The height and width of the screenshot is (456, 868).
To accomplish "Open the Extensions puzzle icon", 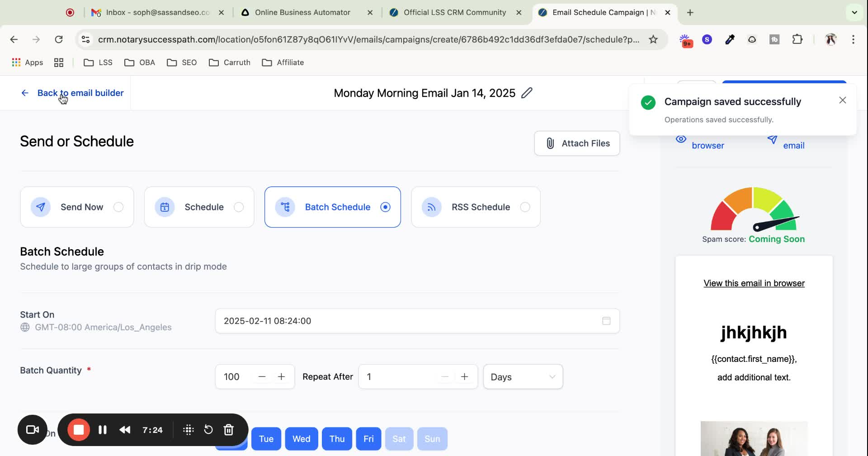I will [x=797, y=39].
